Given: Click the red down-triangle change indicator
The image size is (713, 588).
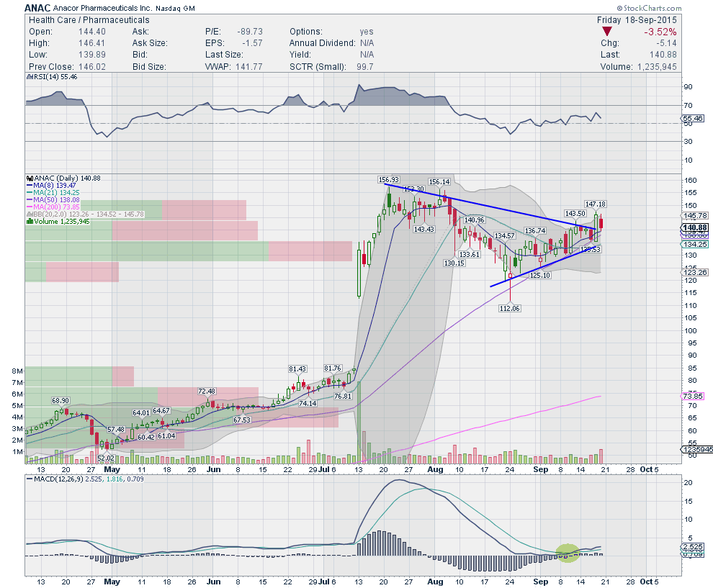Looking at the screenshot, I should click(606, 32).
